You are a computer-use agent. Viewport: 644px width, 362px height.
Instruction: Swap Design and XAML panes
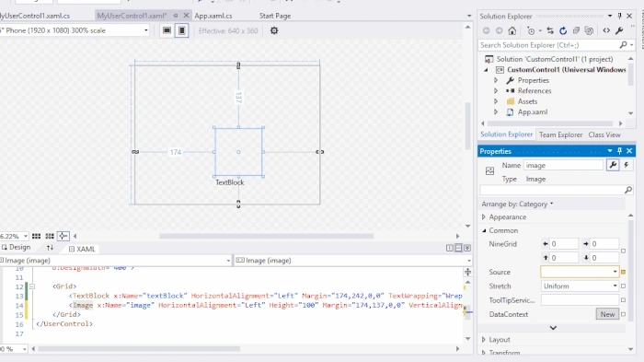(x=50, y=248)
